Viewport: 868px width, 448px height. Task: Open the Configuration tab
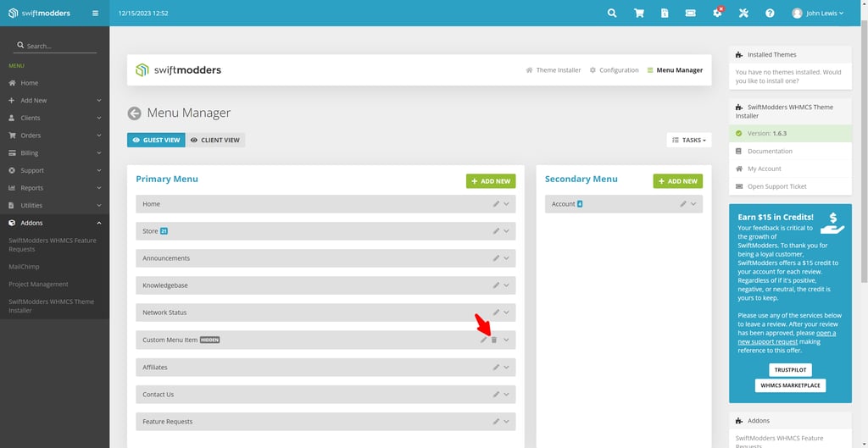pyautogui.click(x=614, y=70)
